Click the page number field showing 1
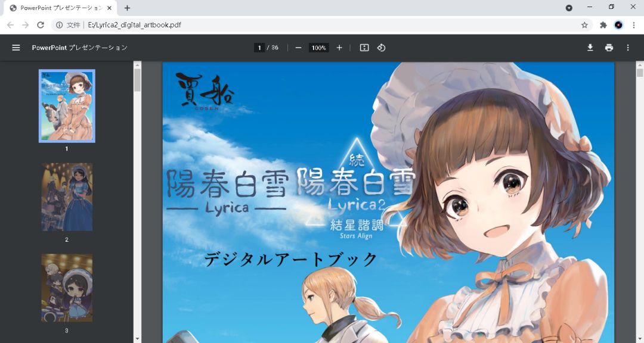This screenshot has height=343, width=644. coord(259,48)
